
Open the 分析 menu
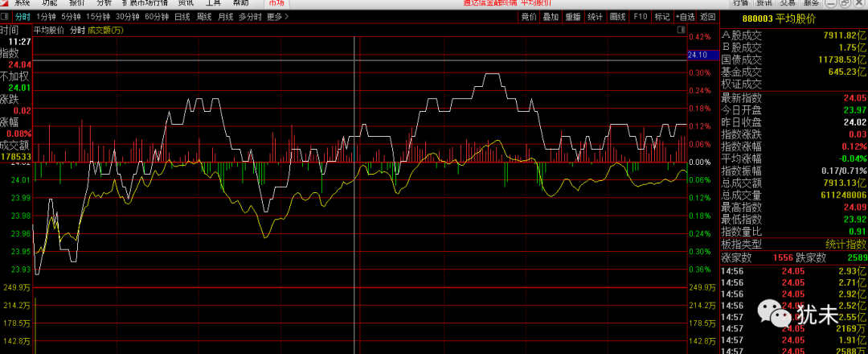[104, 2]
